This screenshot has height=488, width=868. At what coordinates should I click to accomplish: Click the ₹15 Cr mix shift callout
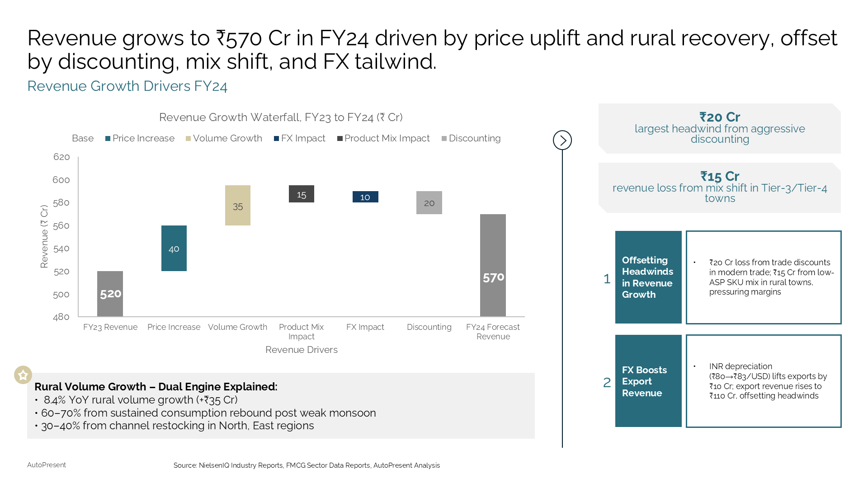pyautogui.click(x=720, y=188)
